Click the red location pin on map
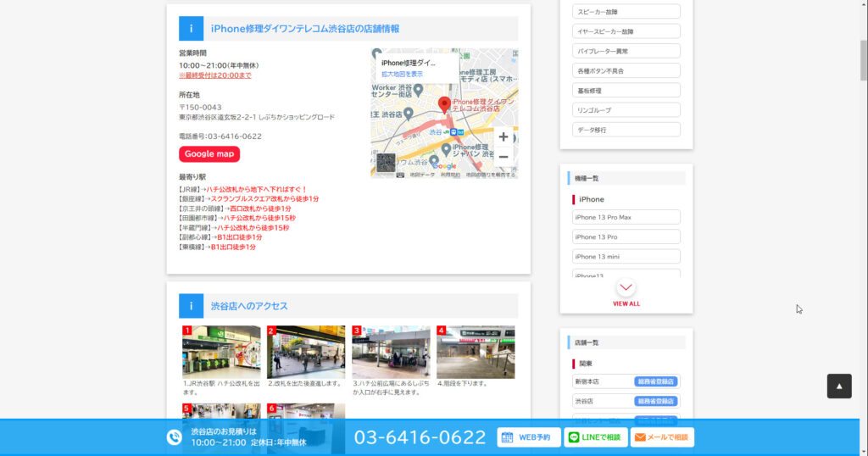The image size is (868, 456). (444, 104)
